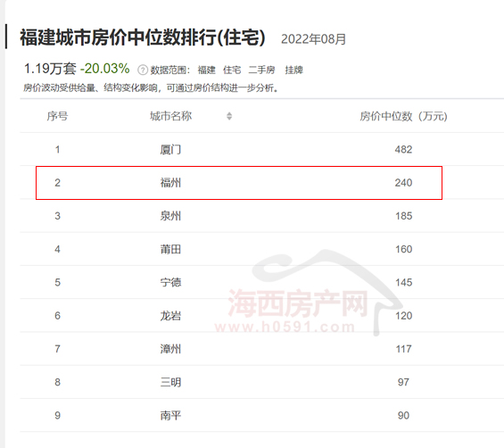504x448 pixels.
Task: Click the 482 median price value
Action: (x=403, y=150)
